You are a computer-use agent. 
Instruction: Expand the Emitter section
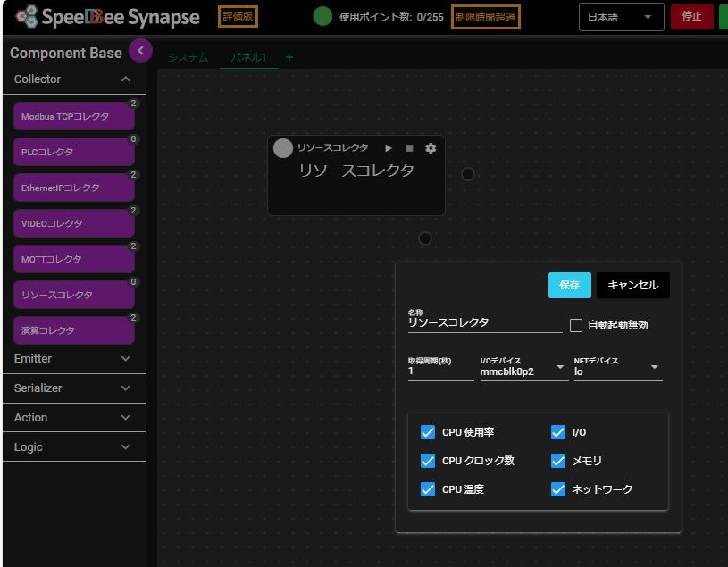point(73,358)
